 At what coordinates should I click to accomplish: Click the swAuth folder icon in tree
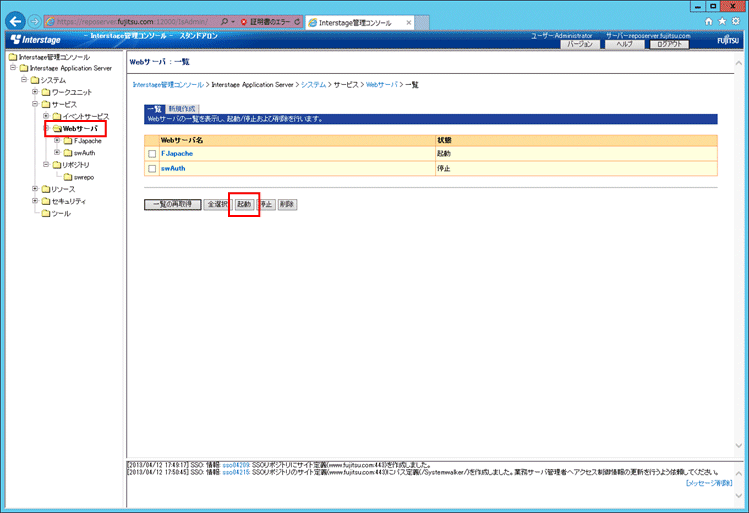(68, 153)
